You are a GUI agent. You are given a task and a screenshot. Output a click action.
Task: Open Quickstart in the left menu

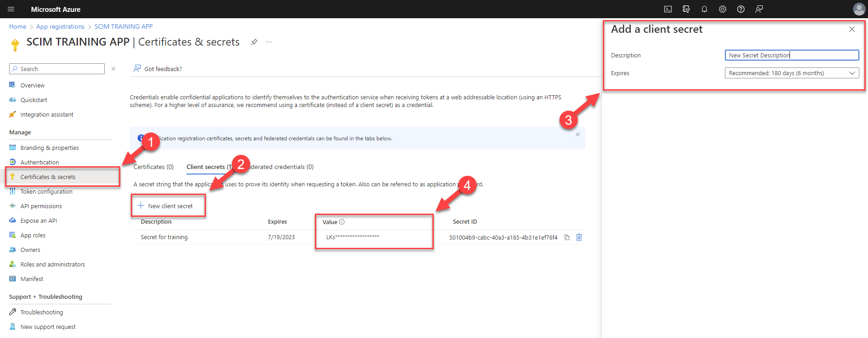click(34, 100)
